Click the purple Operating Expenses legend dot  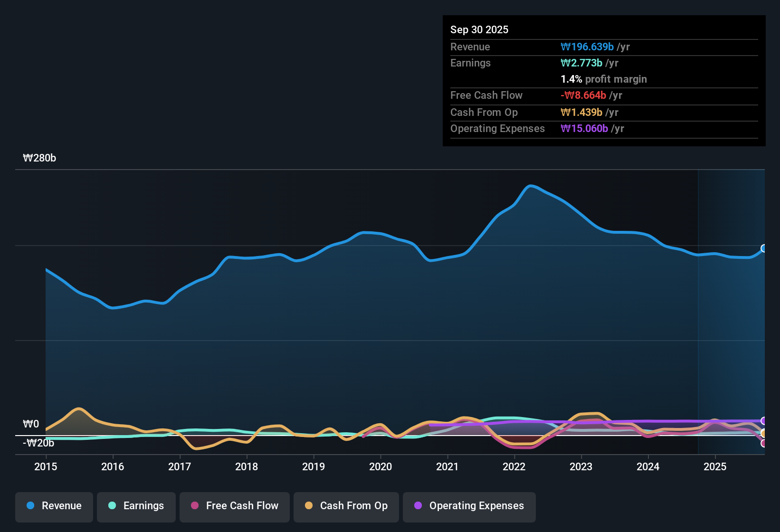coord(418,506)
